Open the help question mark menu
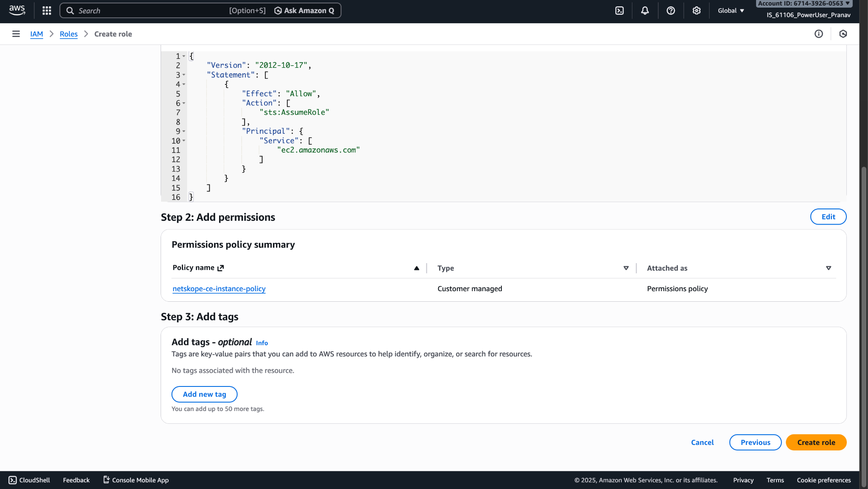This screenshot has height=489, width=868. 670,11
